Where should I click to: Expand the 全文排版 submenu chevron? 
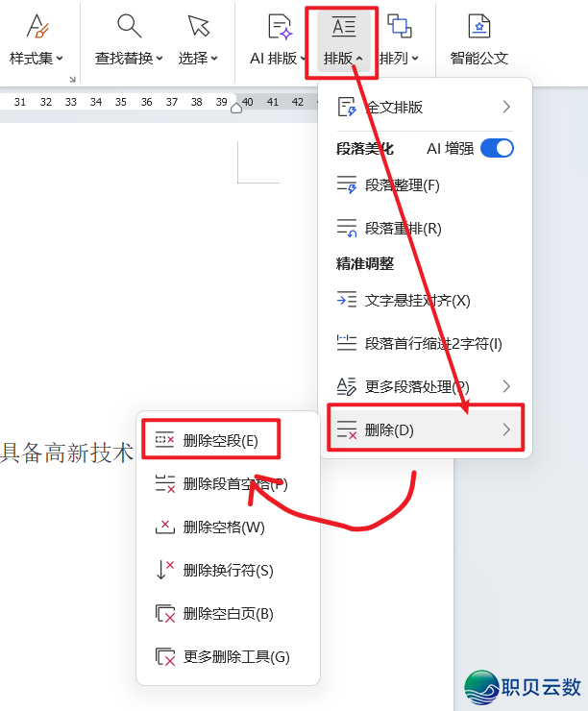(506, 107)
